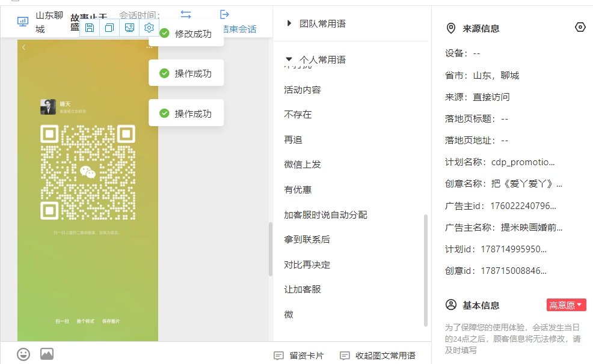The width and height of the screenshot is (593, 364).
Task: Click the 收起图文常用语 icon
Action: click(x=345, y=356)
